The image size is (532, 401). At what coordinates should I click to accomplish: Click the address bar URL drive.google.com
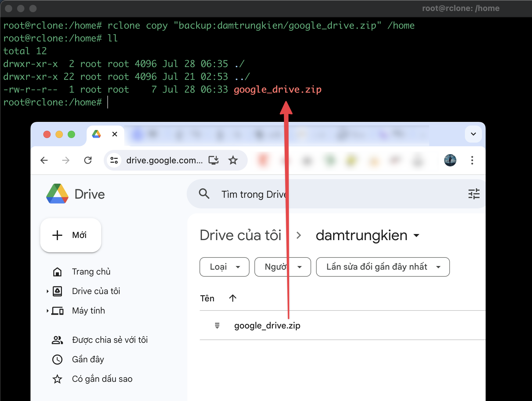coord(164,160)
